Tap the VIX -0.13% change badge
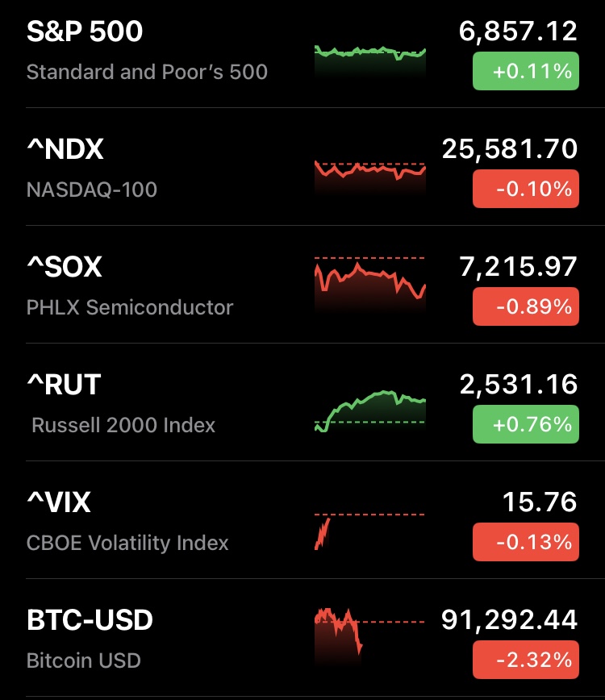The height and width of the screenshot is (700, 605). click(526, 542)
